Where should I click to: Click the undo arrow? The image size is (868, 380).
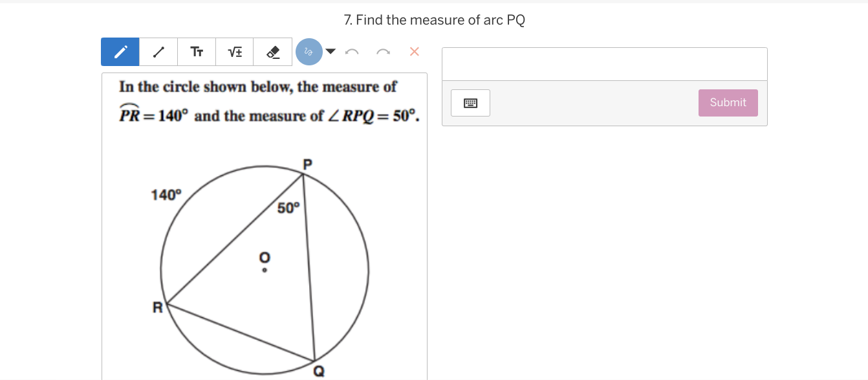tap(352, 52)
